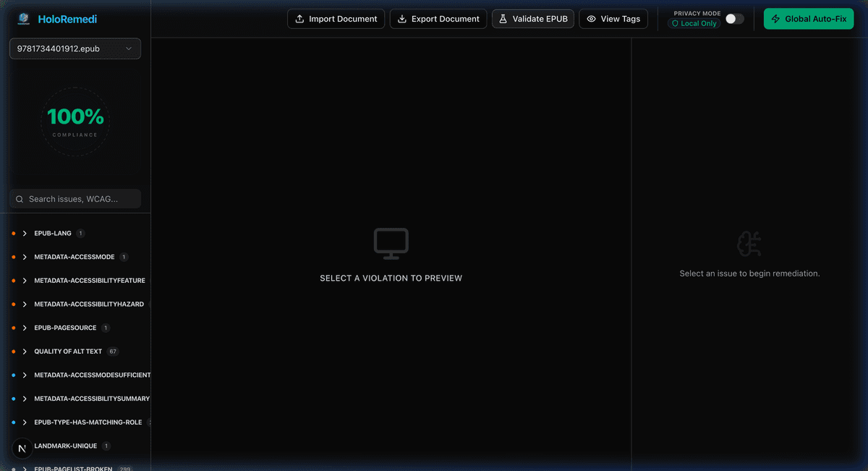The image size is (868, 471).
Task: Click the magnifier icon in search field
Action: [x=20, y=199]
